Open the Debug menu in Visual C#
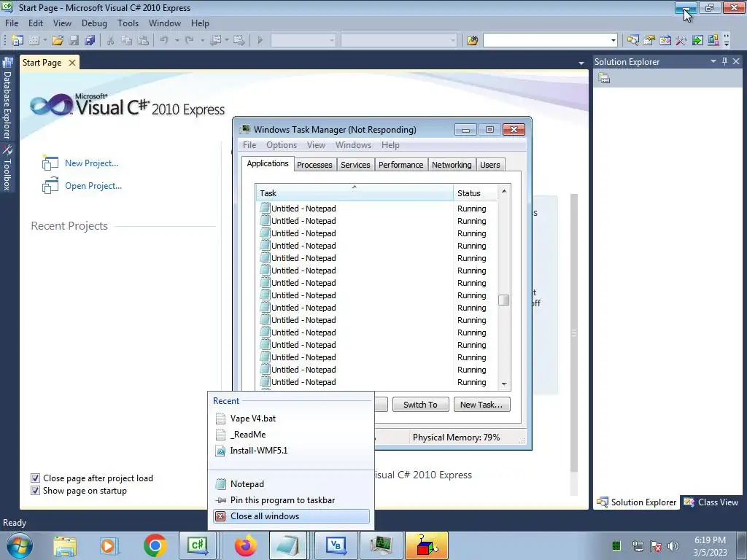 [x=94, y=23]
